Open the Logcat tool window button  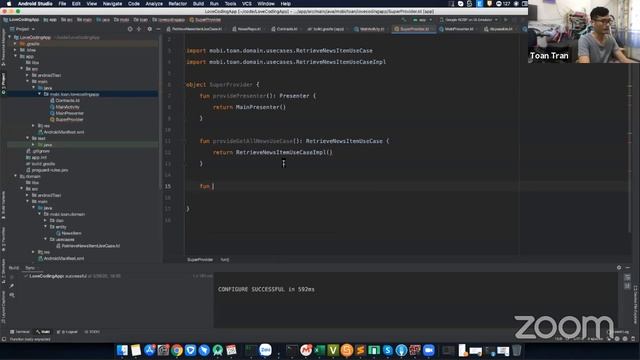click(x=67, y=332)
